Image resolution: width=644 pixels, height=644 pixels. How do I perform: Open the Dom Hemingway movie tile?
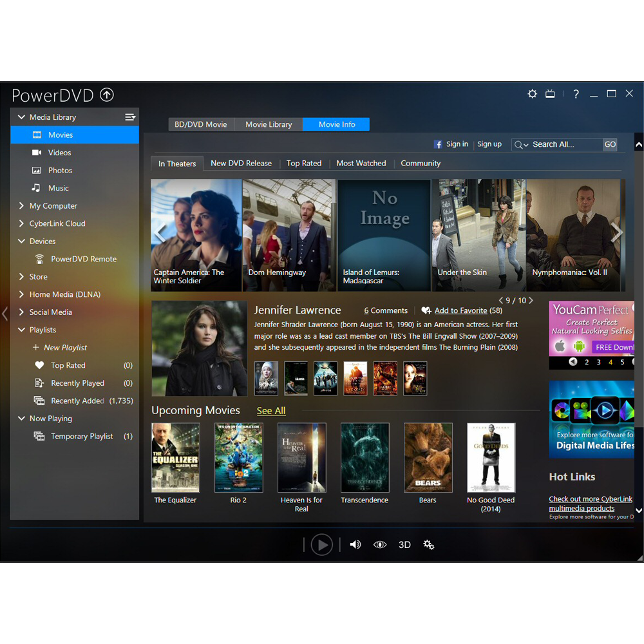point(289,235)
